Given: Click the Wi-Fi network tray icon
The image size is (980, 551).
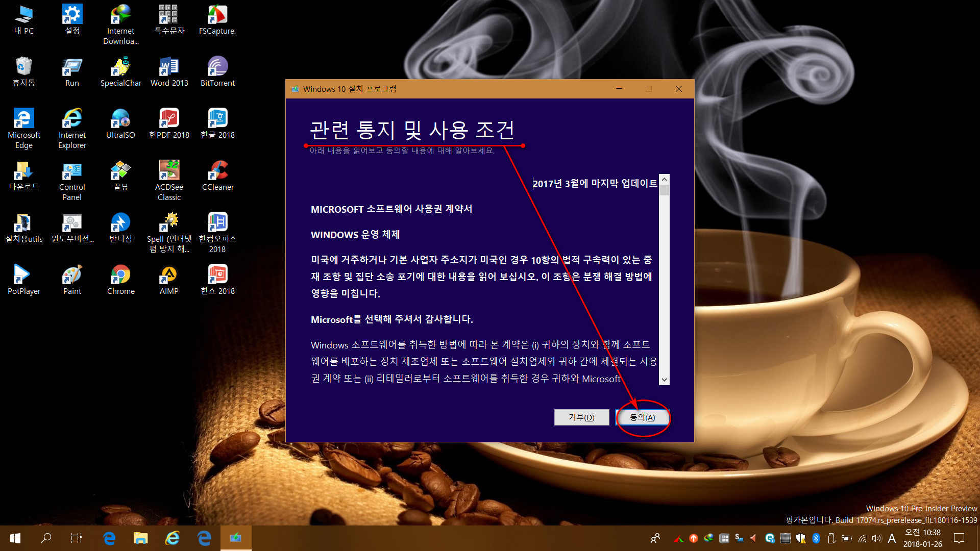Looking at the screenshot, I should pyautogui.click(x=863, y=538).
